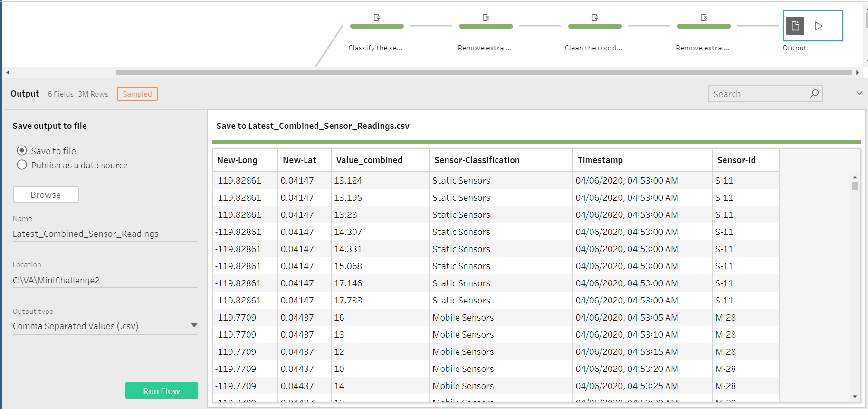
Task: Click the data table scroll down arrow
Action: [x=855, y=397]
